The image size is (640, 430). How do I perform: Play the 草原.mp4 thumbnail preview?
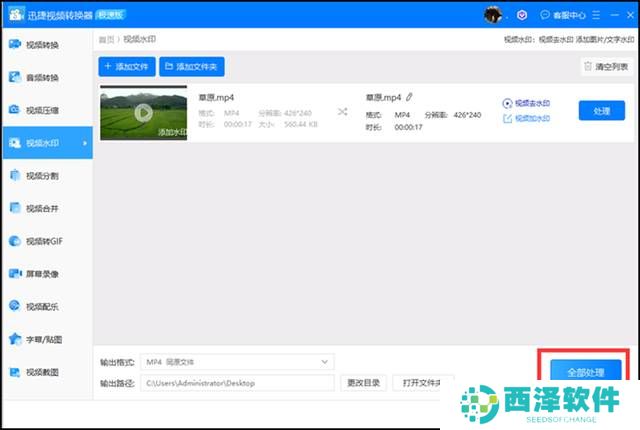tap(144, 113)
